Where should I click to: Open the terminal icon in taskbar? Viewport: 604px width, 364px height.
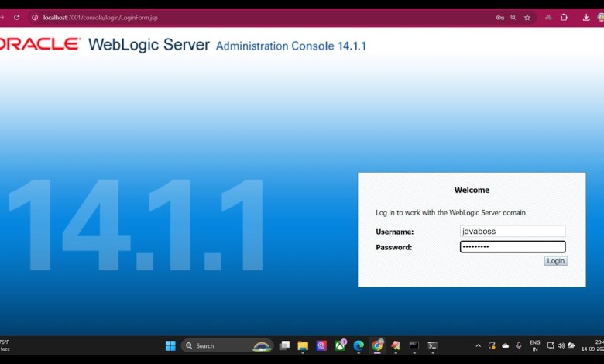(433, 345)
